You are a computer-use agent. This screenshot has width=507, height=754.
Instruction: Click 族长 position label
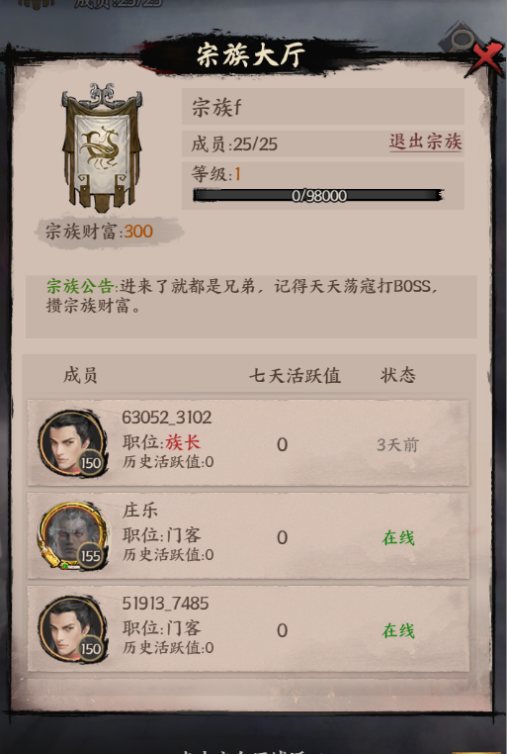tap(183, 442)
